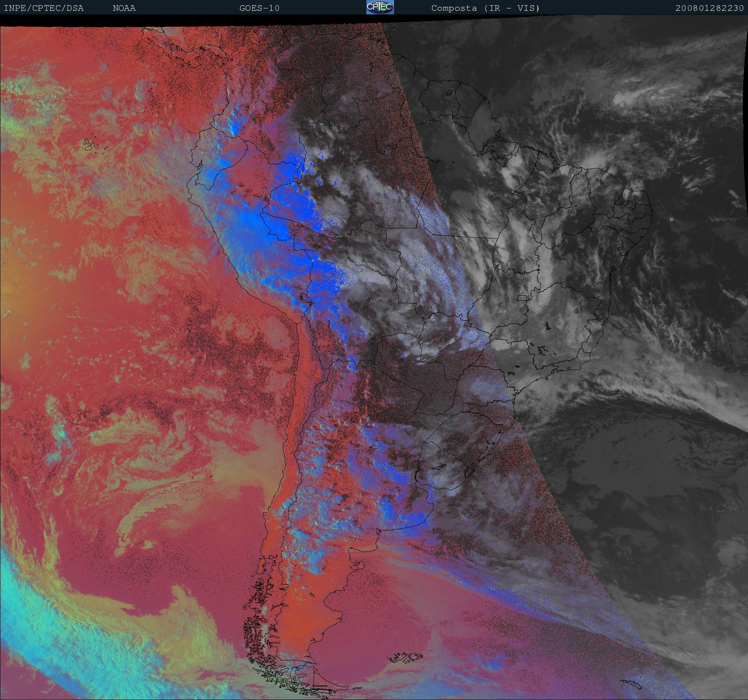Image resolution: width=748 pixels, height=700 pixels.
Task: Click the GOES-10 satellite label
Action: [259, 8]
